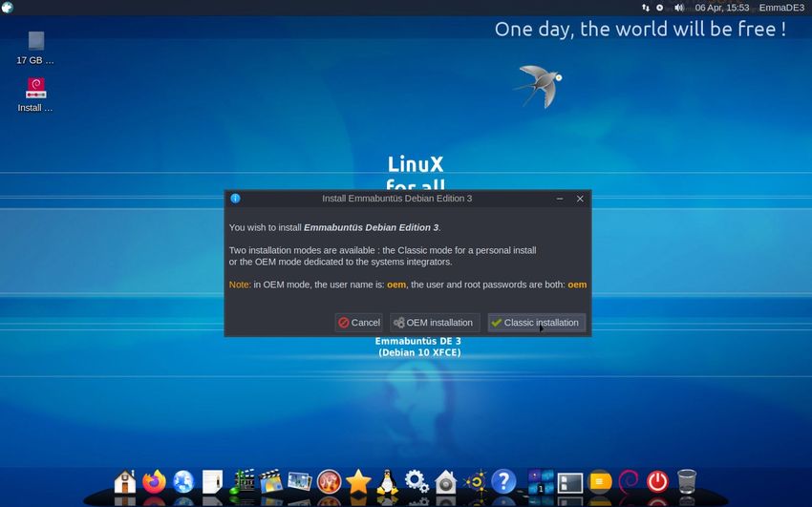Click the Classic installation button
Viewport: 812px width, 507px height.
537,323
